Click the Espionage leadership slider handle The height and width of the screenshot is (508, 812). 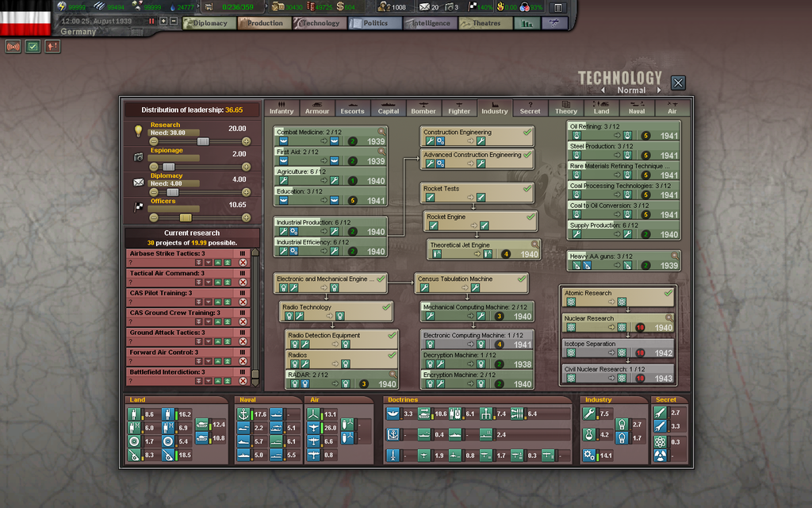pyautogui.click(x=169, y=167)
